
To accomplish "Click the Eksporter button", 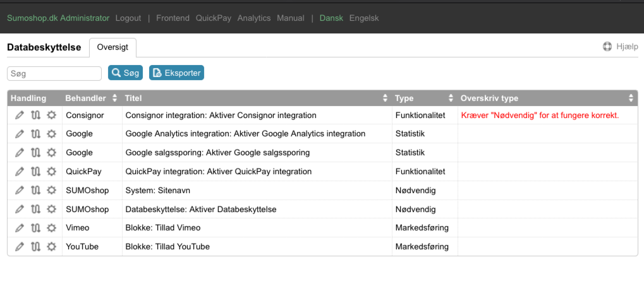I will [x=177, y=73].
